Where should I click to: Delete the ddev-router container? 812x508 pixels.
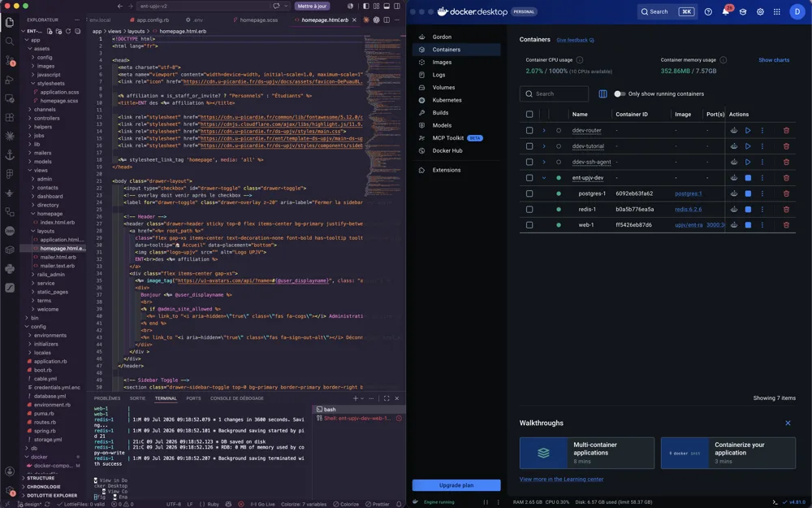[x=786, y=131]
